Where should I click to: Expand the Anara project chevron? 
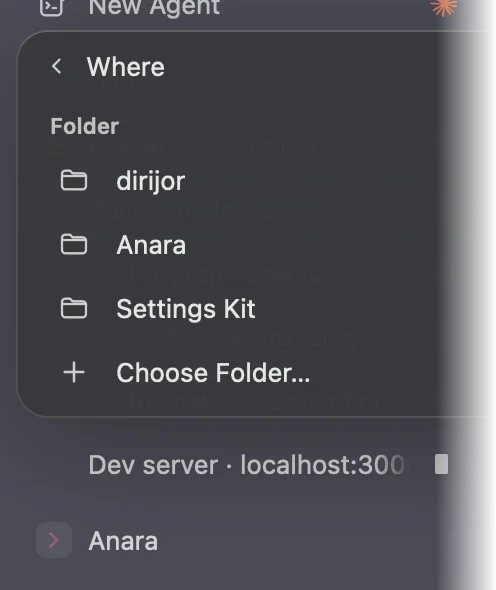[54, 540]
